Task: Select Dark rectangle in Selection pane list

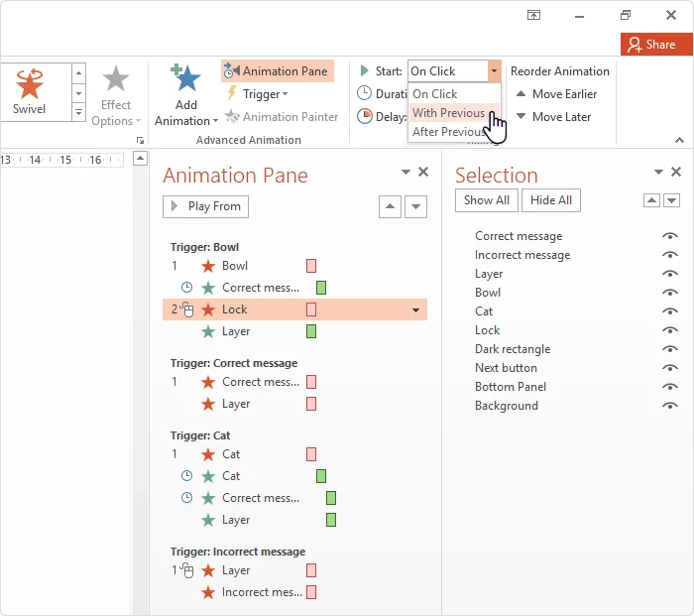Action: (513, 349)
